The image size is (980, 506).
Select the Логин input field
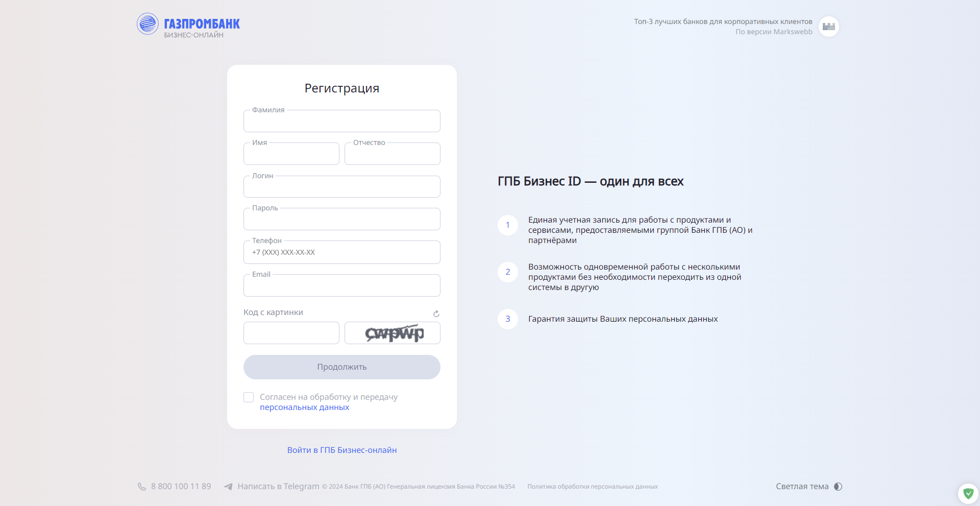tap(341, 187)
